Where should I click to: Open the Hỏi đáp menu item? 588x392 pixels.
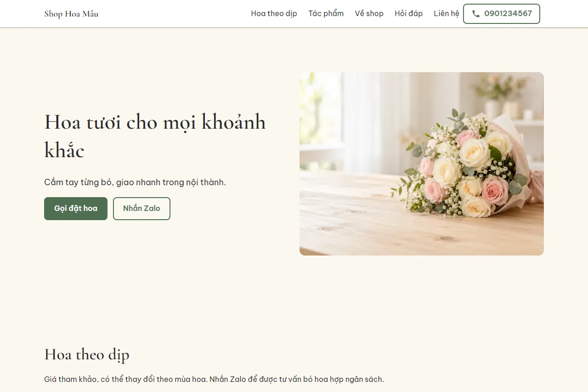(x=409, y=14)
